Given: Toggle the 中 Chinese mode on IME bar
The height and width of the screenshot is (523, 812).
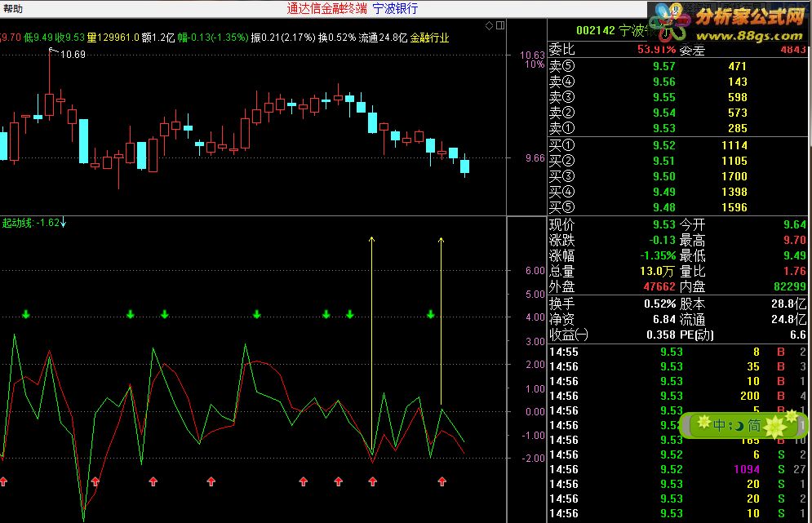Looking at the screenshot, I should [x=719, y=426].
